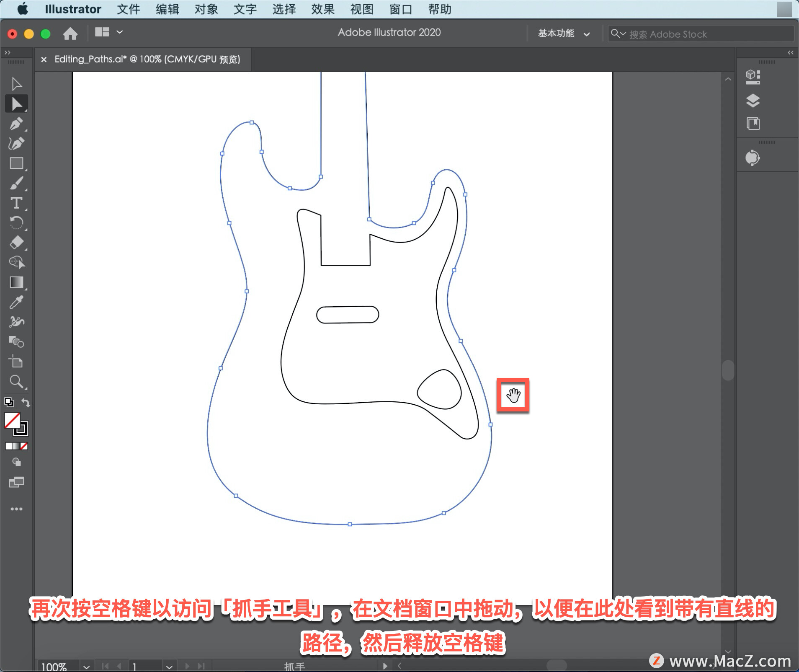The height and width of the screenshot is (672, 799).
Task: Select the Gradient tool
Action: [x=16, y=282]
